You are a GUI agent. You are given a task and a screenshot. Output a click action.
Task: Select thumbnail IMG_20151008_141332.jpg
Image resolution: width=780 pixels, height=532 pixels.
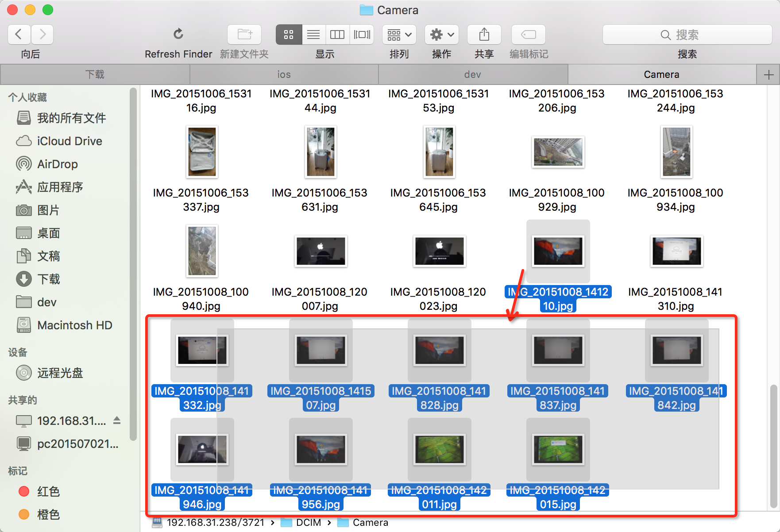point(202,350)
